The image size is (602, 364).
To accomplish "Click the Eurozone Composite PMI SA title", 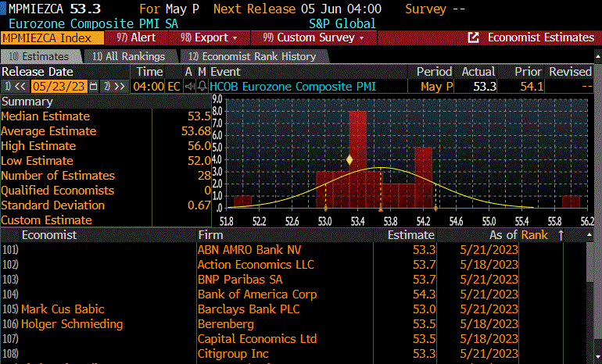I will tap(93, 23).
